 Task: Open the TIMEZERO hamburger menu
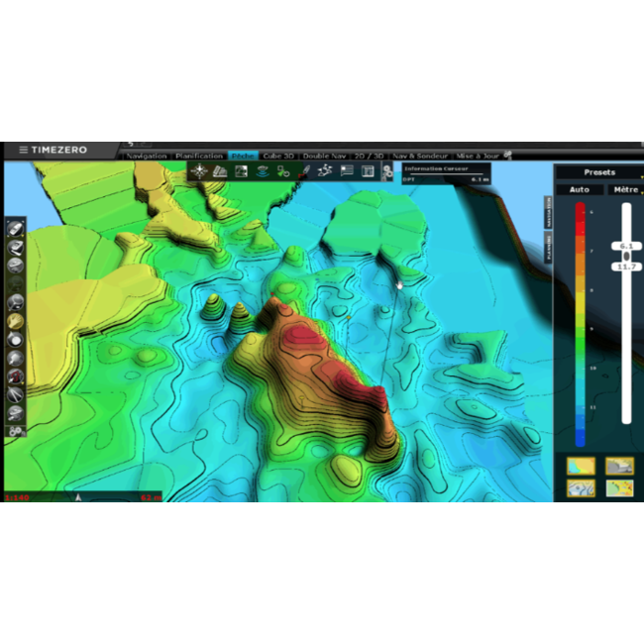pos(24,150)
